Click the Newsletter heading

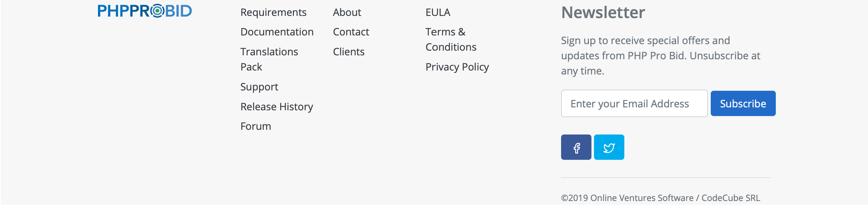pos(603,12)
